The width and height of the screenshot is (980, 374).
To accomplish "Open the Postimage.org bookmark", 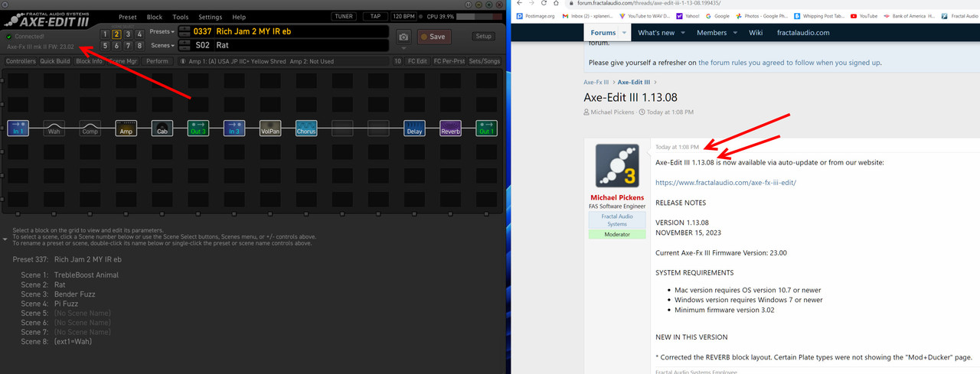I will (535, 15).
